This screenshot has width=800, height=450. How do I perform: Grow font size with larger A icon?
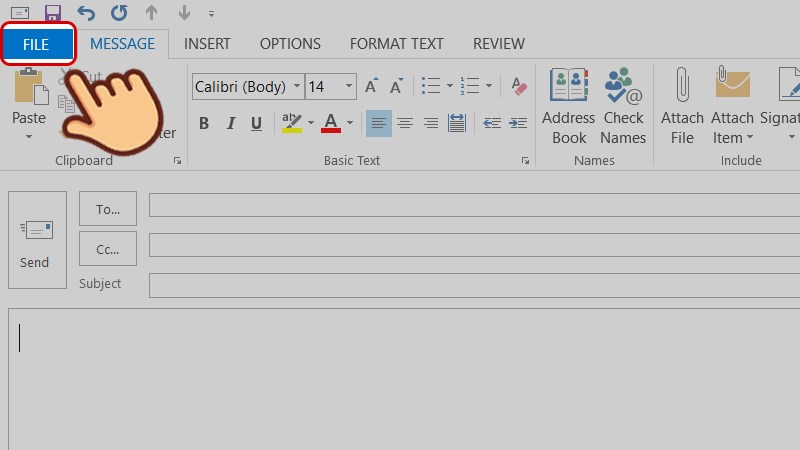pyautogui.click(x=371, y=86)
